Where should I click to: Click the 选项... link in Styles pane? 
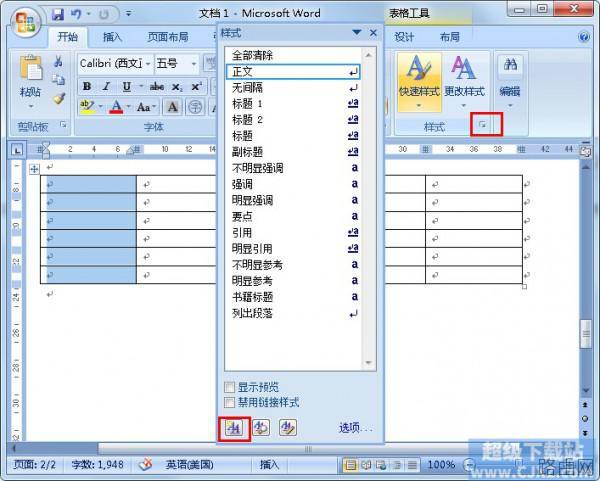click(x=355, y=428)
